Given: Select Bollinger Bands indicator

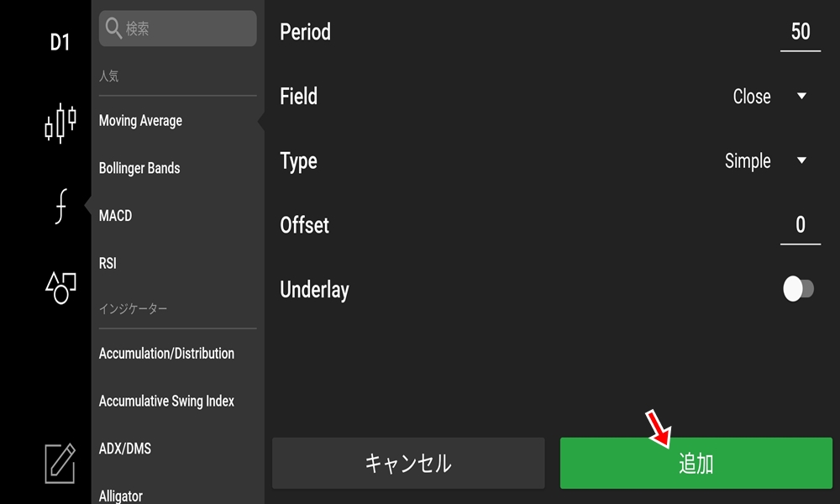Looking at the screenshot, I should (x=141, y=168).
